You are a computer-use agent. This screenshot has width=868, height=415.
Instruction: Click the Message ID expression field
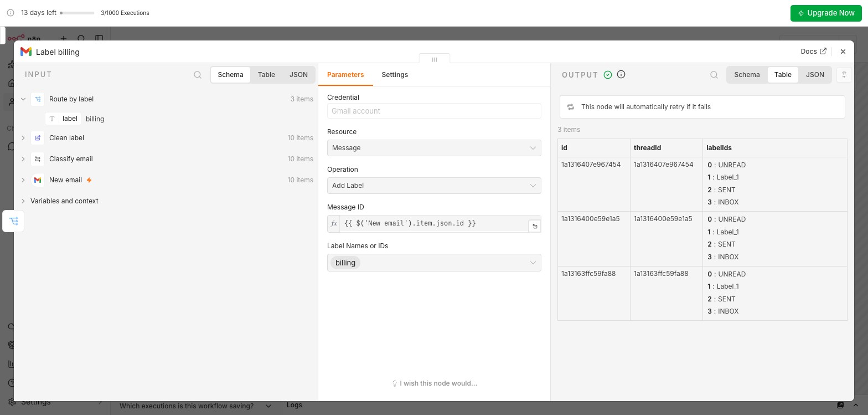[434, 224]
